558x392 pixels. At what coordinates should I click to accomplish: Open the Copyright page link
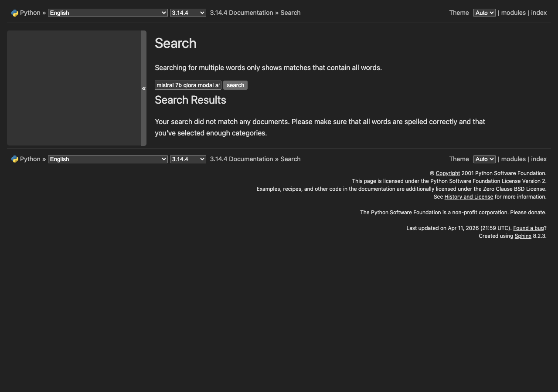point(448,173)
